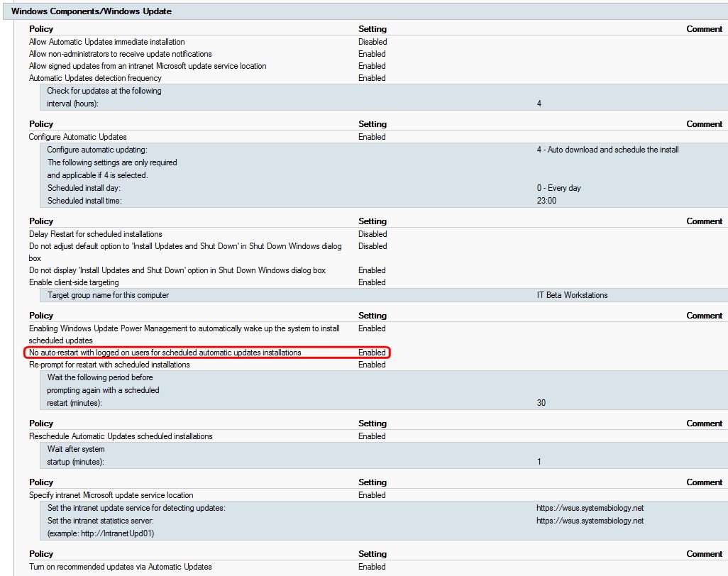Viewport: 728px width, 576px height.
Task: Select 'Do not display Install Updates and Shut Down' policy
Action: [x=177, y=270]
